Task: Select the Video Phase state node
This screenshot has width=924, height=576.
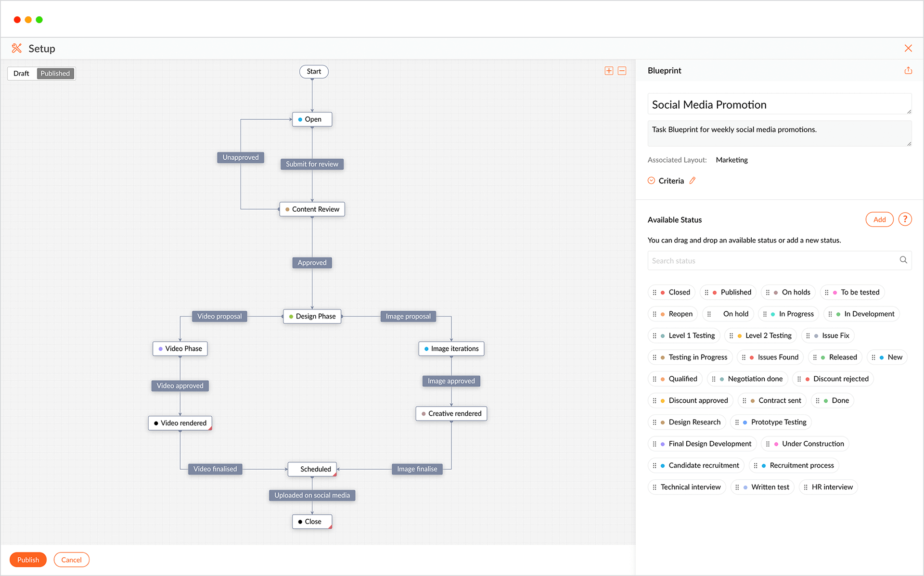Action: [x=180, y=348]
